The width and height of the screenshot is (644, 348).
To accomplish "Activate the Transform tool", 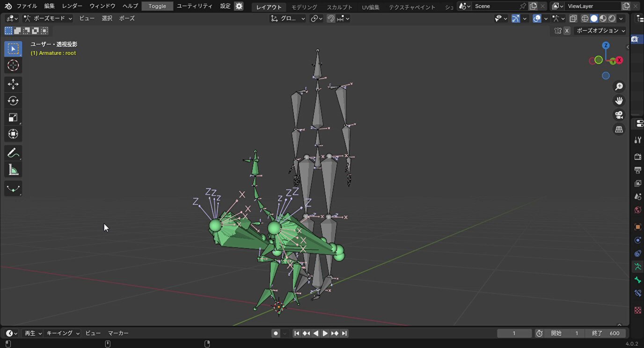I will pos(13,134).
